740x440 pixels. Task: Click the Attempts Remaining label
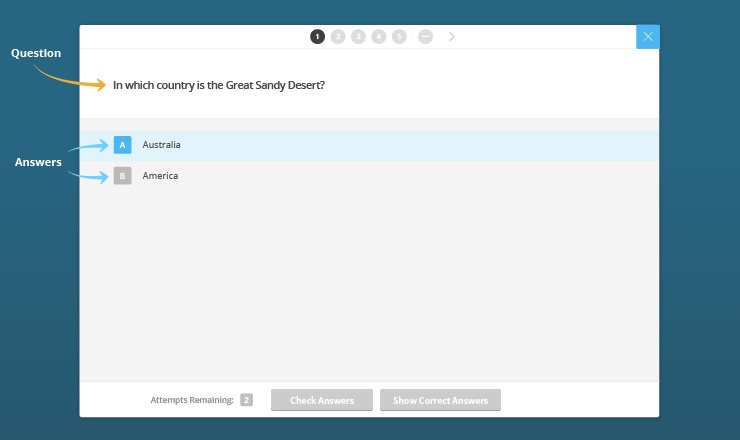tap(192, 400)
